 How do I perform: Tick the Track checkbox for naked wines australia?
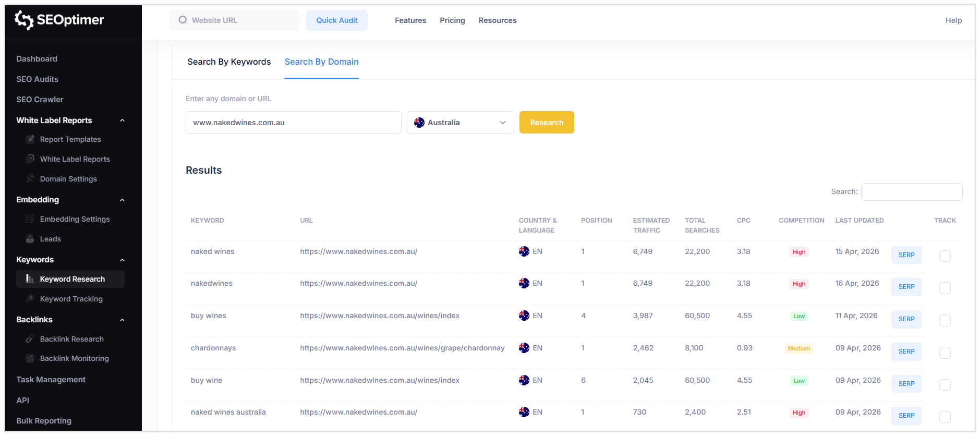945,417
